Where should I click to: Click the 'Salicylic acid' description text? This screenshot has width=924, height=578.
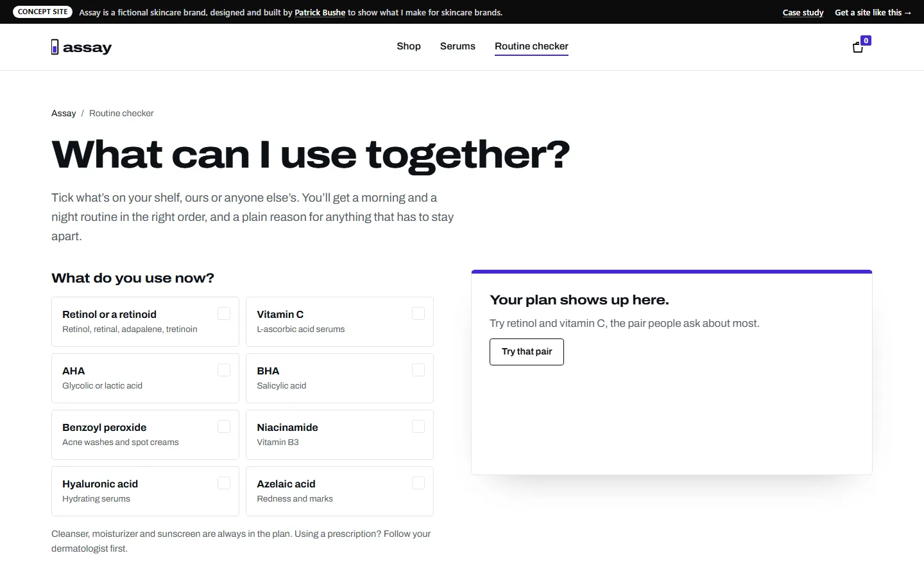[282, 385]
